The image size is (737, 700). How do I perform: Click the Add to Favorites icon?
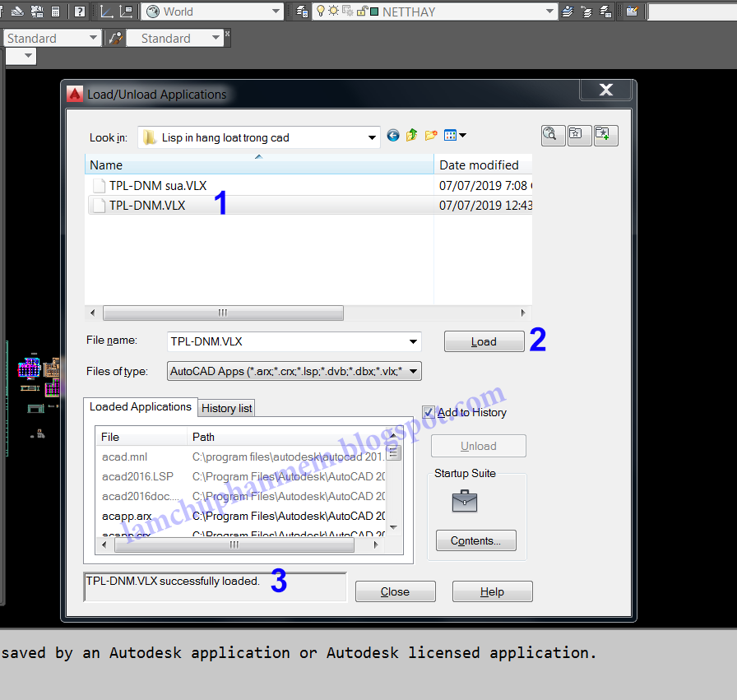(605, 136)
